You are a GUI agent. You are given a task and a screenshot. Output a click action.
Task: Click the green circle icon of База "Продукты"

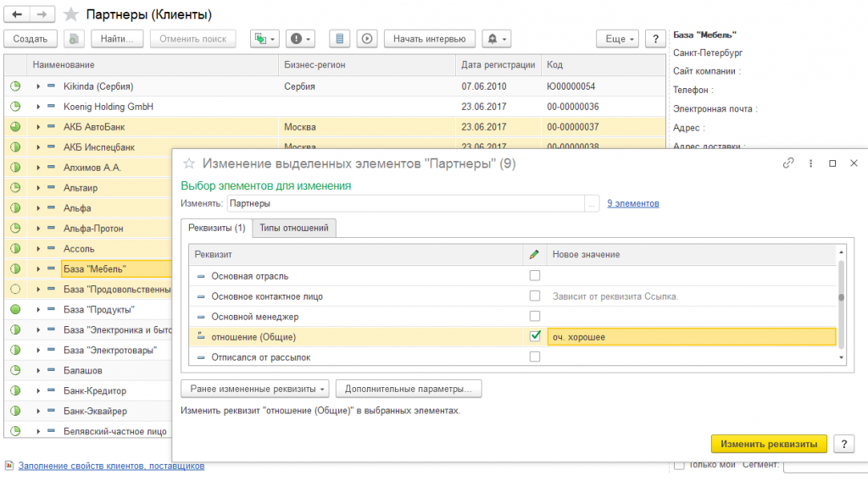[15, 310]
